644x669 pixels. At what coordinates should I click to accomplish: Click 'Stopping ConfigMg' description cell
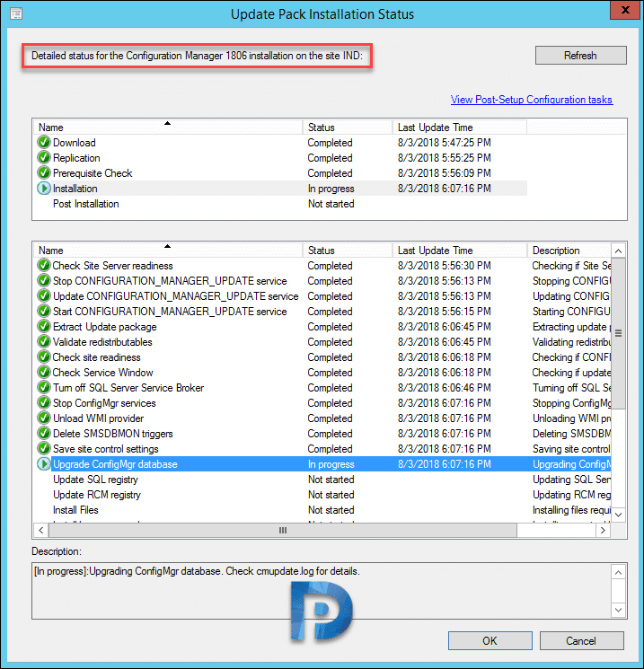(572, 403)
